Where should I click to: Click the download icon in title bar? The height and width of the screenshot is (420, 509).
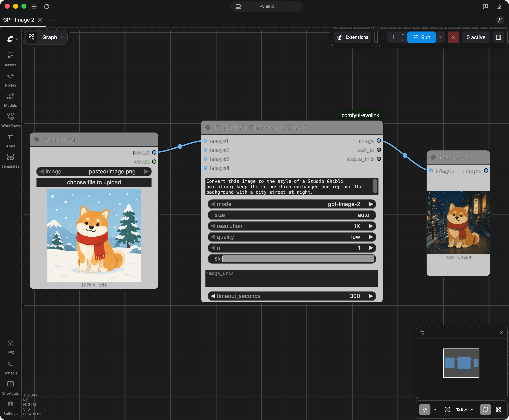point(499,7)
